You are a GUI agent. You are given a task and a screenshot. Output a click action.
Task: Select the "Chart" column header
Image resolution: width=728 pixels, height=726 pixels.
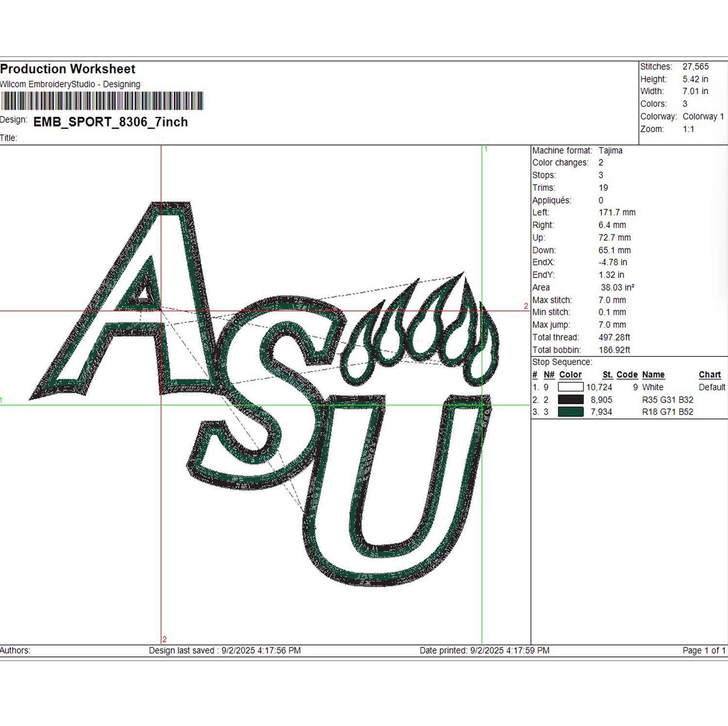tap(710, 375)
